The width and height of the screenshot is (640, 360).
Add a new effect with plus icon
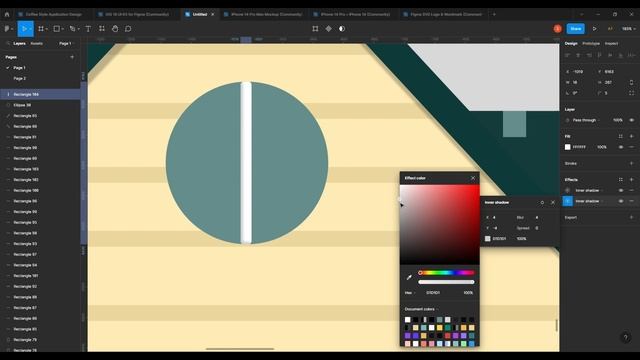click(631, 180)
